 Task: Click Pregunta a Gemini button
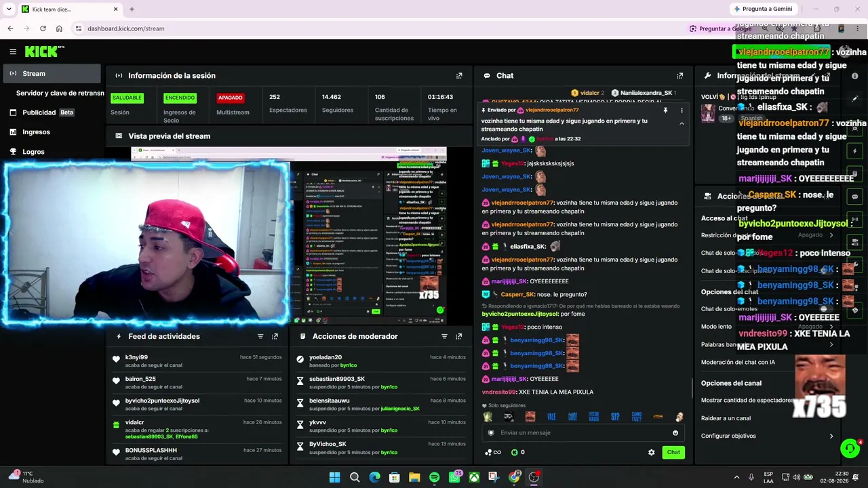click(763, 9)
